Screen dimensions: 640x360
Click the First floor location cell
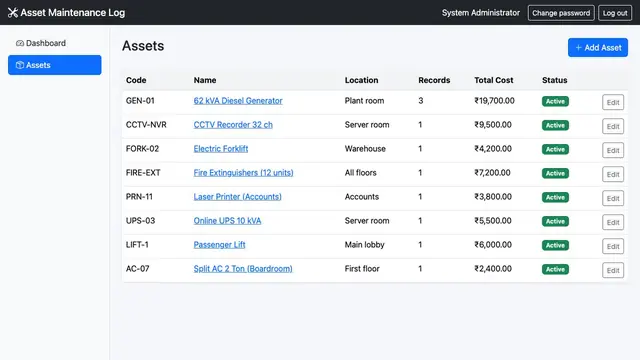tap(362, 269)
